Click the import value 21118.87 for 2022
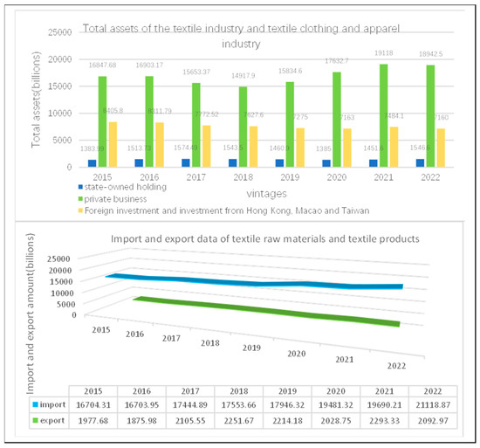This screenshot has height=448, width=480. pyautogui.click(x=433, y=405)
